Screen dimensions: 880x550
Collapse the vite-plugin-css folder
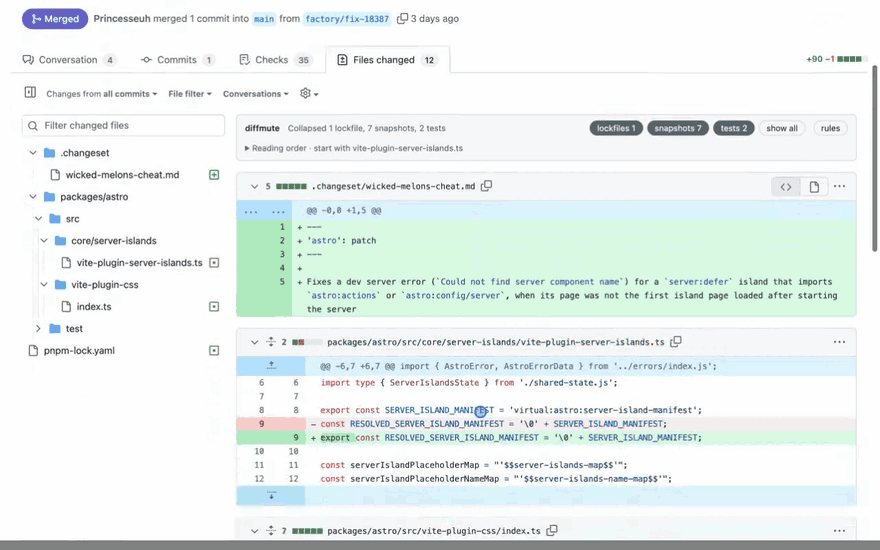(x=44, y=285)
